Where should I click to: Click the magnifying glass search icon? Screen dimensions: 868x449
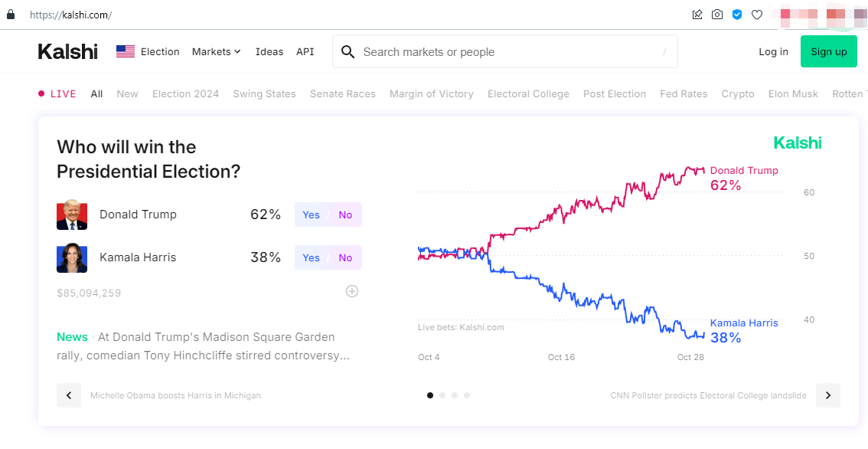(x=348, y=52)
